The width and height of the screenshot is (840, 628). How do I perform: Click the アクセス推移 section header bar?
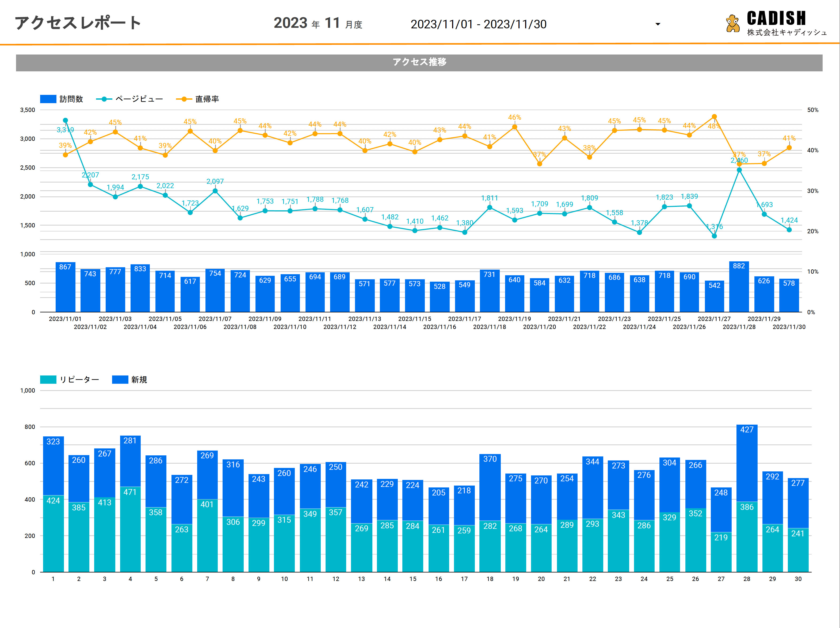tap(419, 63)
